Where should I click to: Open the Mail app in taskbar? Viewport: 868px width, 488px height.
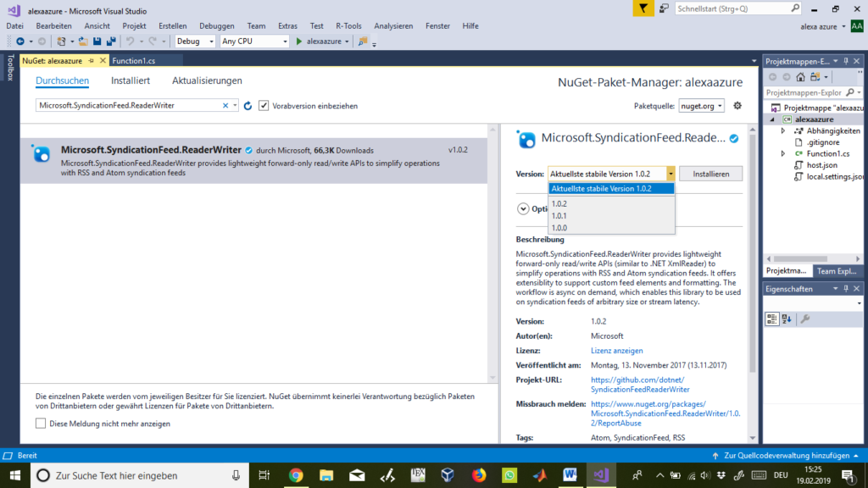point(357,475)
